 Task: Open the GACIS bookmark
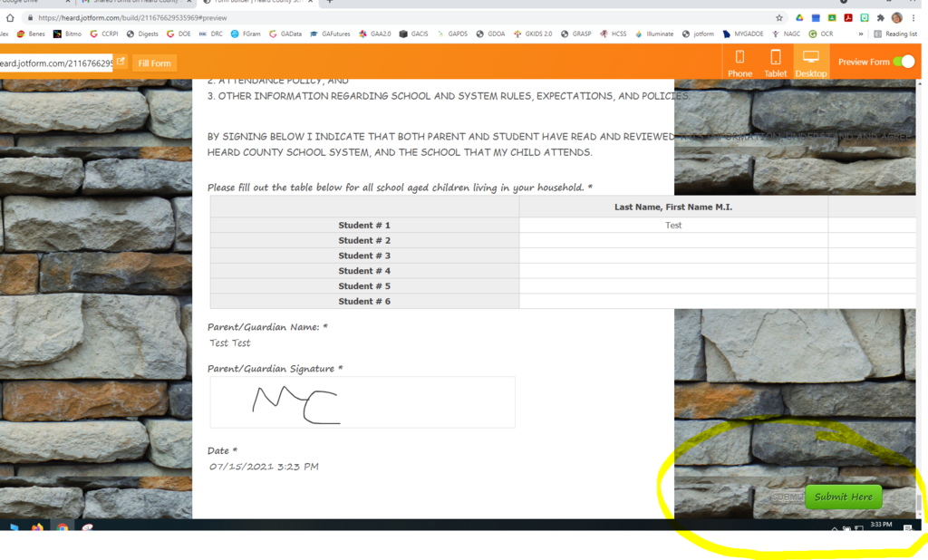point(413,34)
